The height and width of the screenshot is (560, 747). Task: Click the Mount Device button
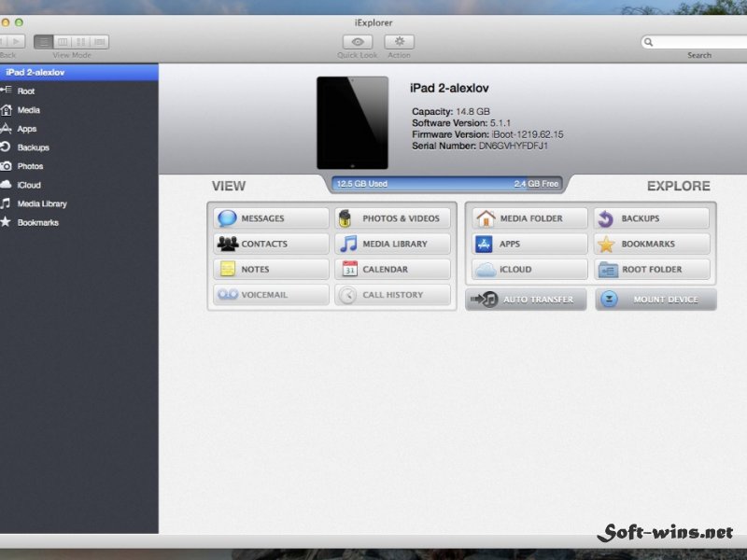pos(656,300)
